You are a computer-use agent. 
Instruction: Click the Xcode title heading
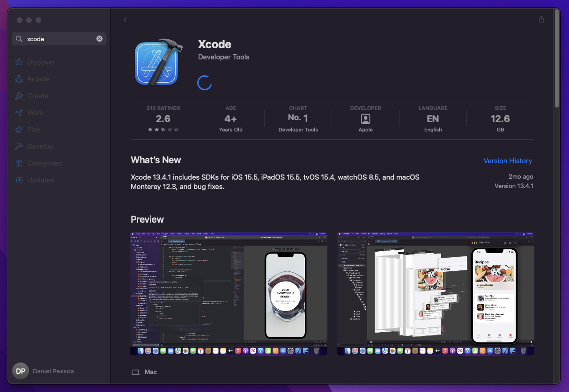pos(215,44)
